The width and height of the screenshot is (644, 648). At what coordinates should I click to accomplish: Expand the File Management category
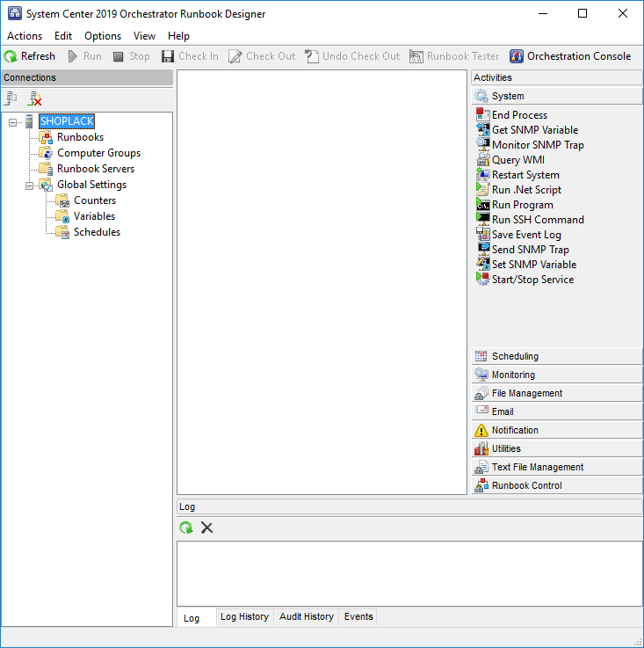click(x=556, y=393)
